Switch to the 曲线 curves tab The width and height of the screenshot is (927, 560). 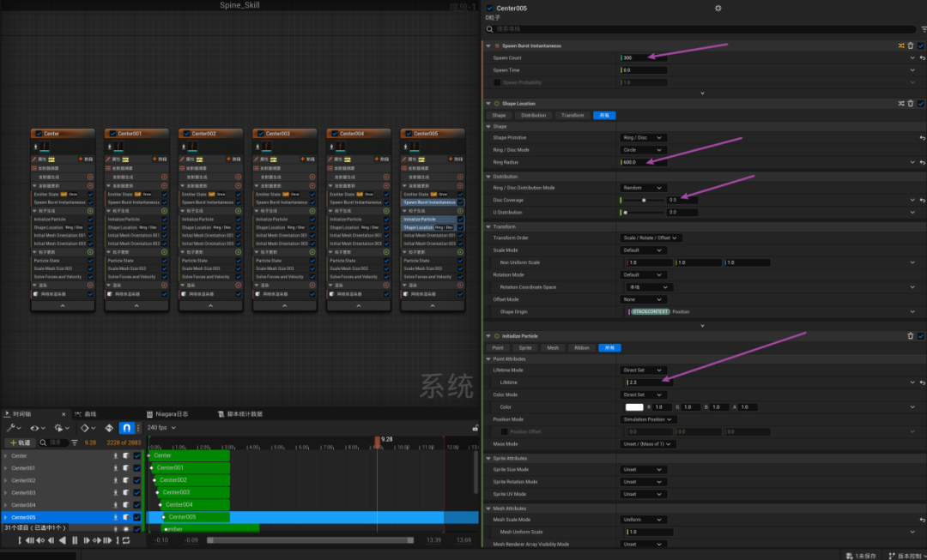(85, 414)
